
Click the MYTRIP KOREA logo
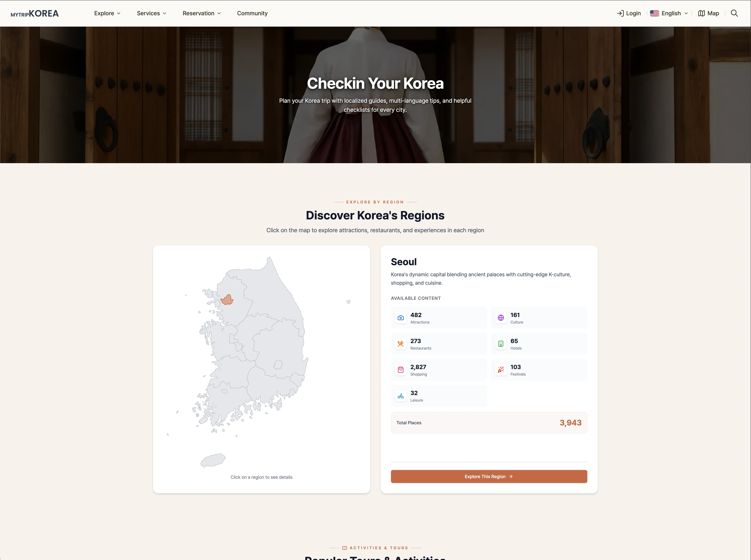tap(35, 13)
